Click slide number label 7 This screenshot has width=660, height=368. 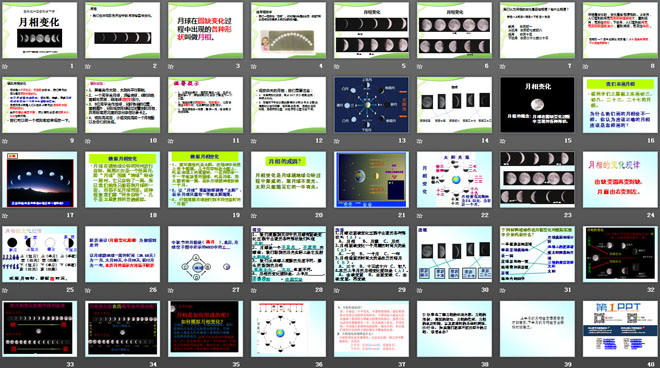[x=570, y=66]
